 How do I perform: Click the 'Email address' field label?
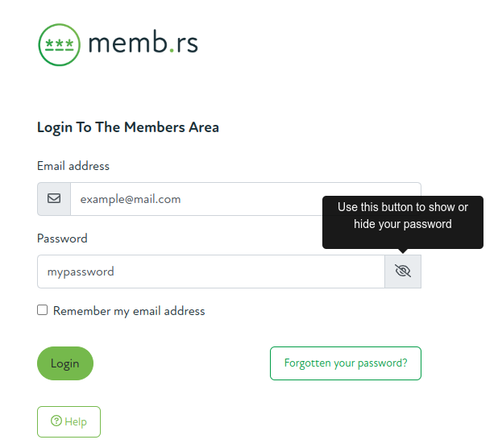73,166
